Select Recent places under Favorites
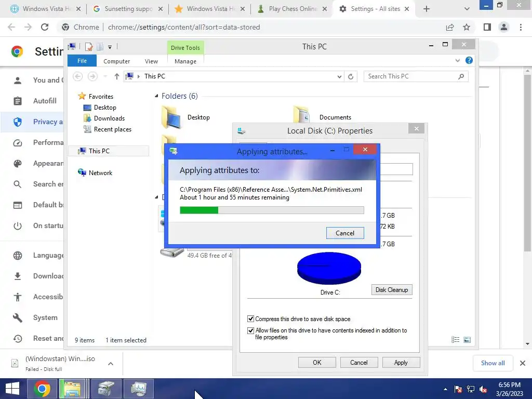Screen dimensions: 532x399 [x=112, y=129]
